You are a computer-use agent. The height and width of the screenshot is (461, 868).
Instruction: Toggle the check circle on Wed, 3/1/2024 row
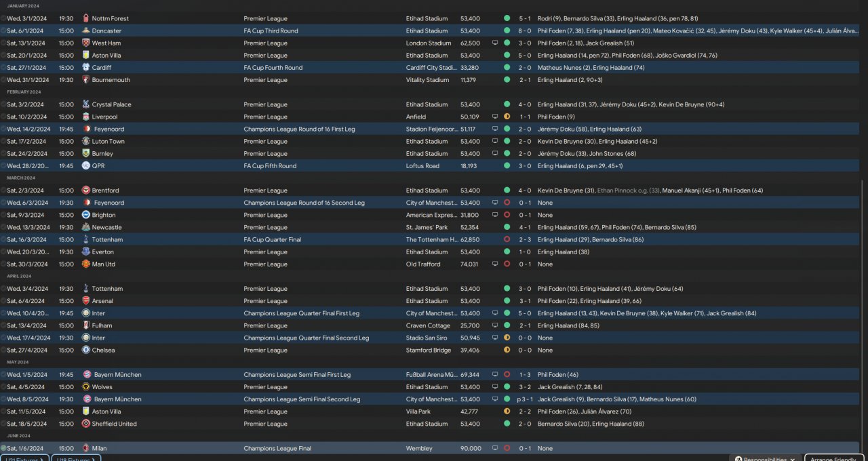[x=3, y=18]
